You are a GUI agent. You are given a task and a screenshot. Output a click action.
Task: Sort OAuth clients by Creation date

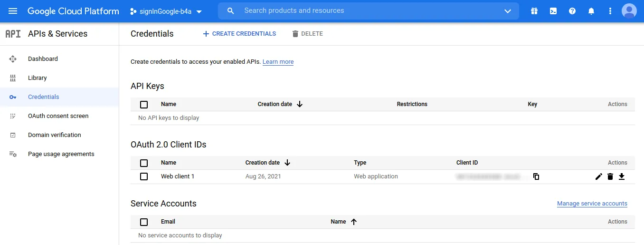(x=268, y=163)
